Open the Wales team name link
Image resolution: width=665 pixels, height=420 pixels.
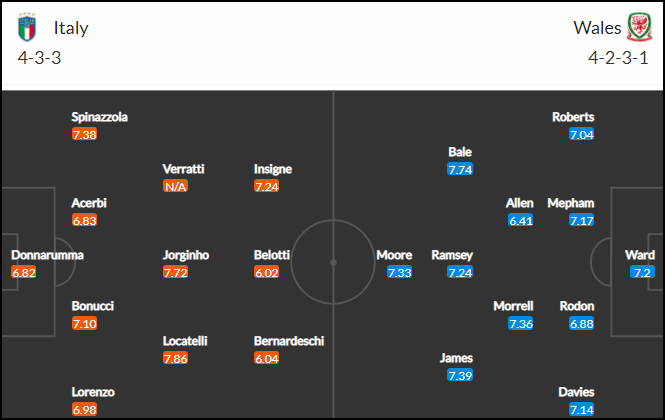pos(597,28)
